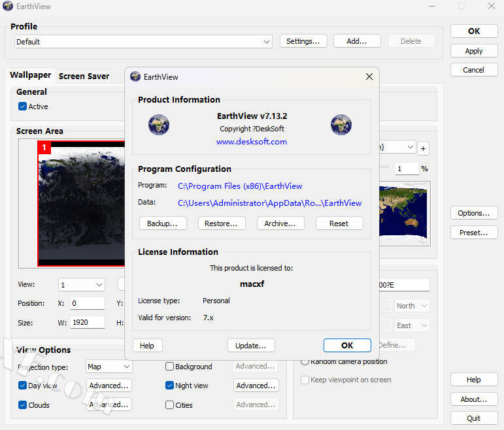Screen dimensions: 504x430
Task: Click the EarthView v7.13.2 version text
Action: coord(252,116)
